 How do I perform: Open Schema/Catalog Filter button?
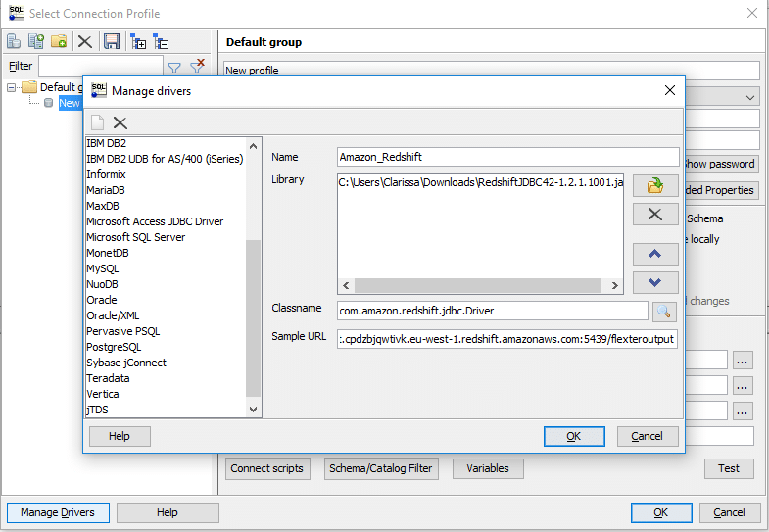(x=381, y=468)
